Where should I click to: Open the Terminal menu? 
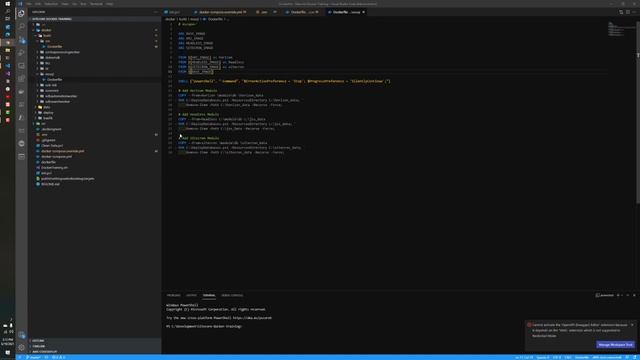pos(96,4)
